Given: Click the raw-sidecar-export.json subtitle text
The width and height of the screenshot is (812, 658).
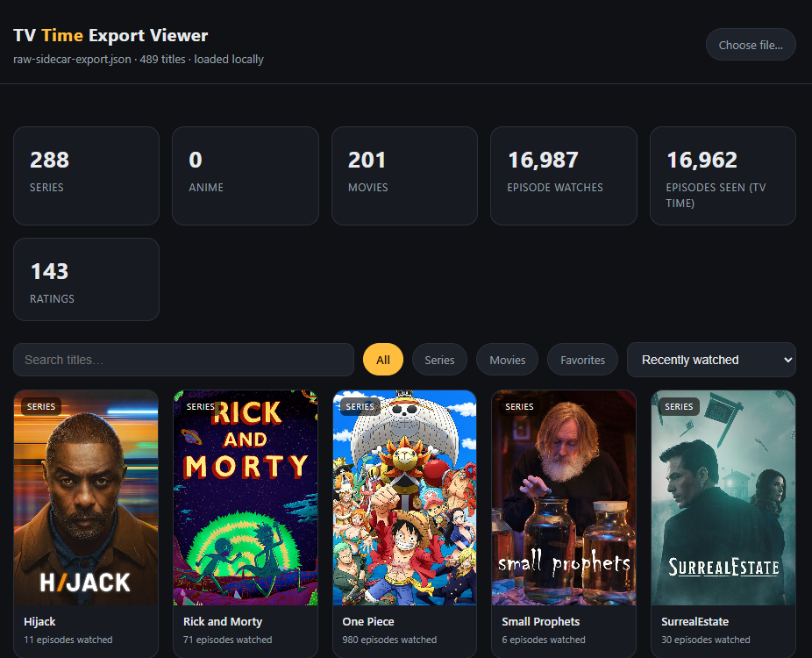Looking at the screenshot, I should tap(139, 59).
